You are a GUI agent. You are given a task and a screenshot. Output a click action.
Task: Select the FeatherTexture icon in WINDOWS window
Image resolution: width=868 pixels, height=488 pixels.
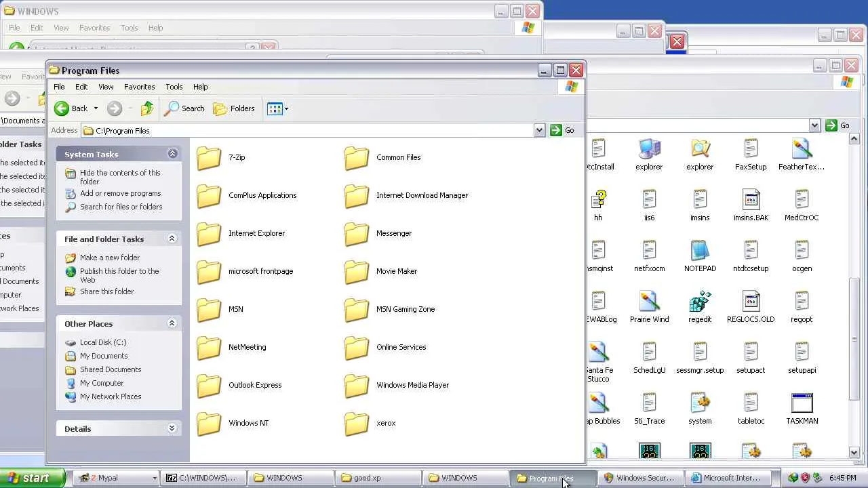(802, 149)
